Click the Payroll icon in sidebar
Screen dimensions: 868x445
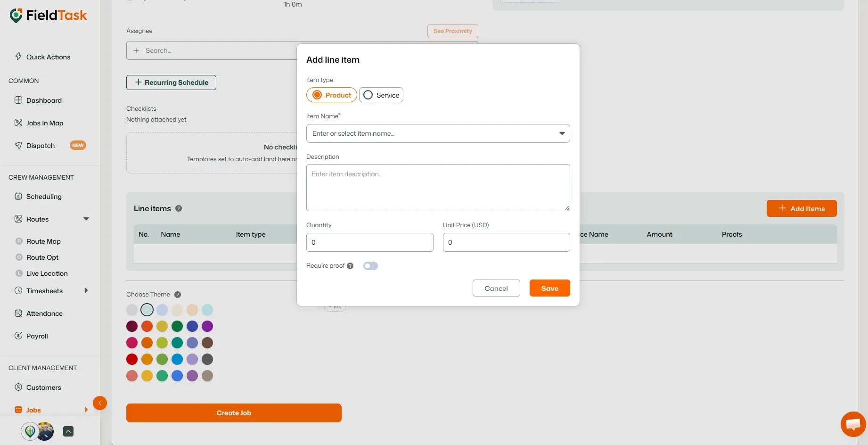(x=18, y=336)
